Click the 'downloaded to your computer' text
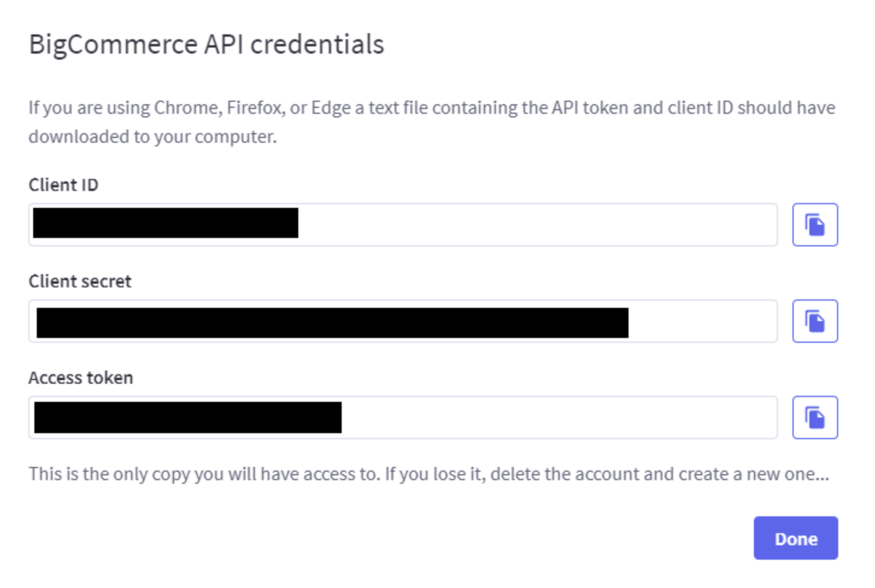This screenshot has height=588, width=875. click(153, 137)
